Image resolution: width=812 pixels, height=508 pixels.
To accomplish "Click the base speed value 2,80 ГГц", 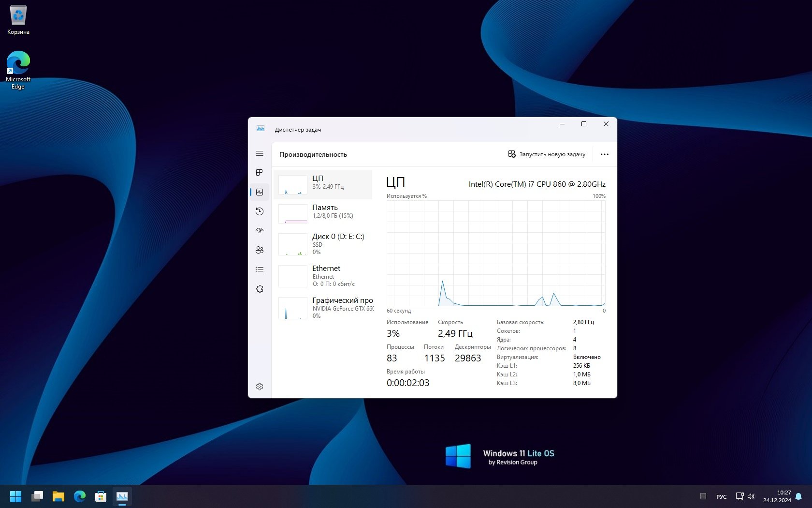I will pos(583,322).
